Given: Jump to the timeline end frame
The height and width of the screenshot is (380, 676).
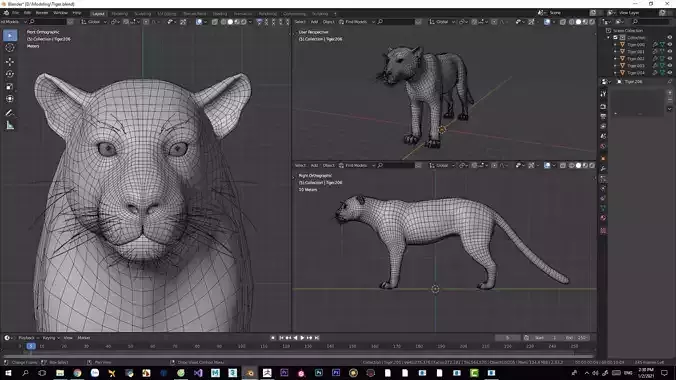Looking at the screenshot, I should (x=317, y=338).
